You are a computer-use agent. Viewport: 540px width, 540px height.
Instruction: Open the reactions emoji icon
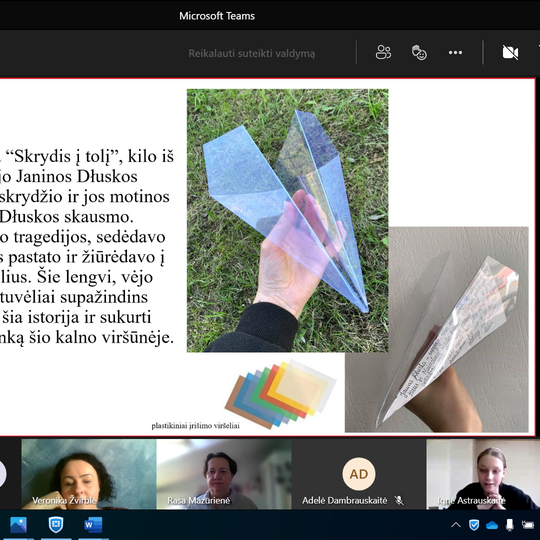[419, 53]
